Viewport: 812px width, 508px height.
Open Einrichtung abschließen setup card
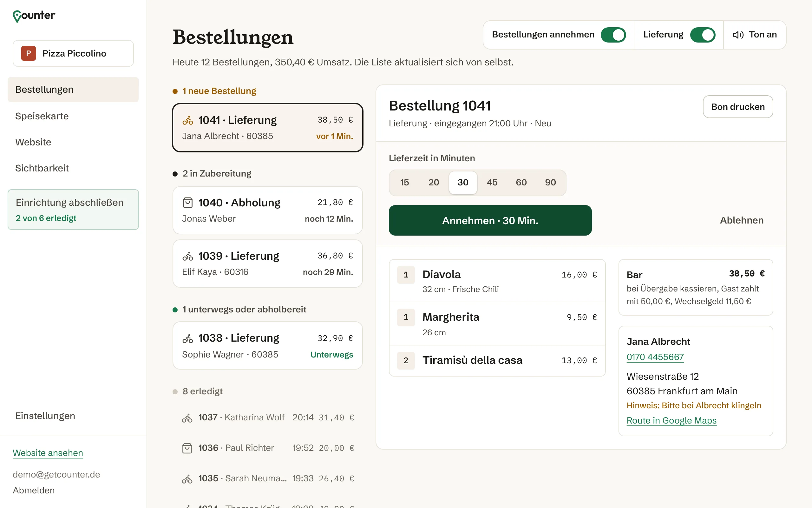point(73,210)
